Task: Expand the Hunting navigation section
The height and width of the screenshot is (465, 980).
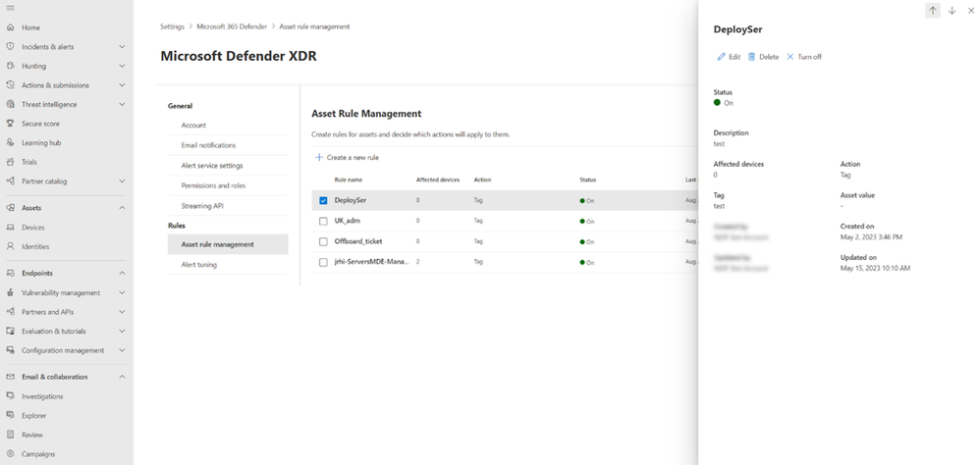Action: tap(122, 66)
